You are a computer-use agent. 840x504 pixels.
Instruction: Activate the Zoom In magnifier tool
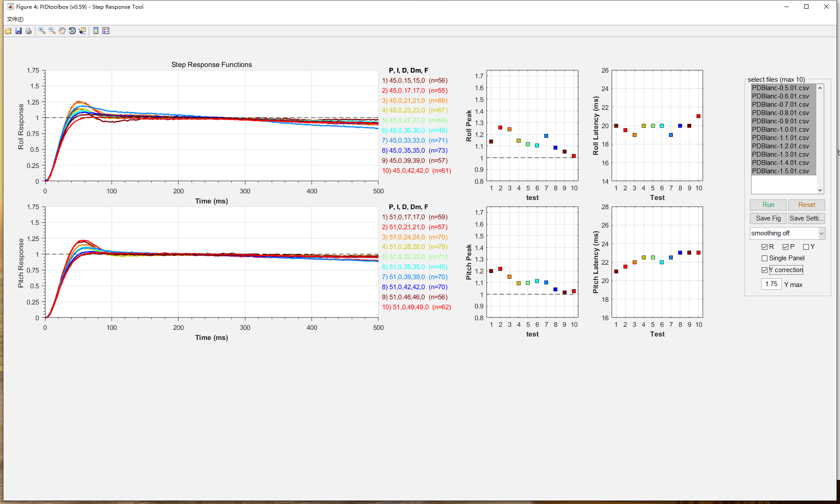(42, 31)
